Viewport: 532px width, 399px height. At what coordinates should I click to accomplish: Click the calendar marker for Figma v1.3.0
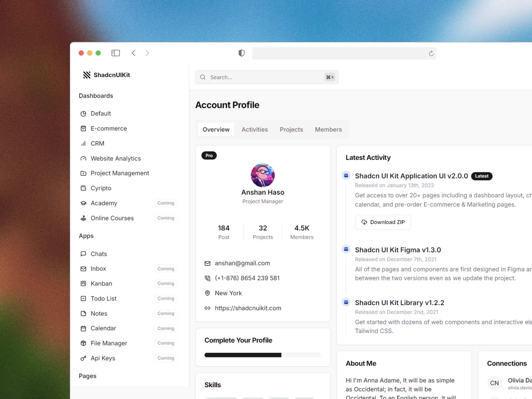(346, 249)
